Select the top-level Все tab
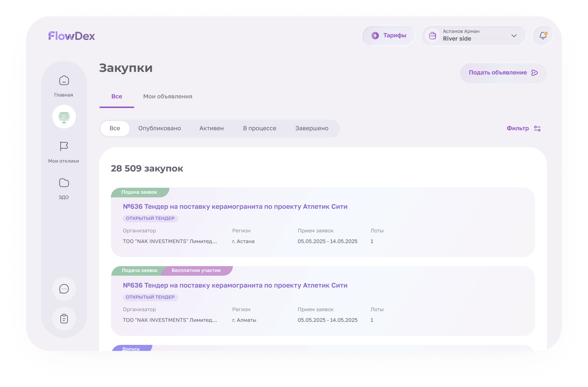Screen dimensions: 588x387 click(117, 96)
